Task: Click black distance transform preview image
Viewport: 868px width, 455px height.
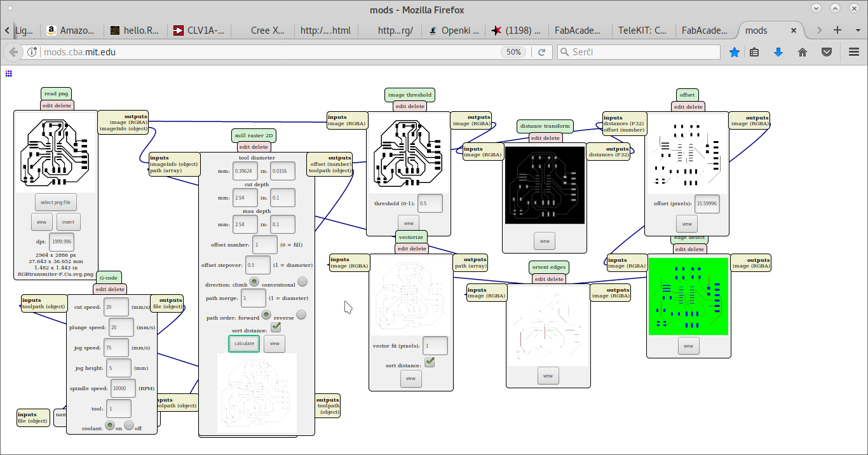Action: click(x=545, y=185)
